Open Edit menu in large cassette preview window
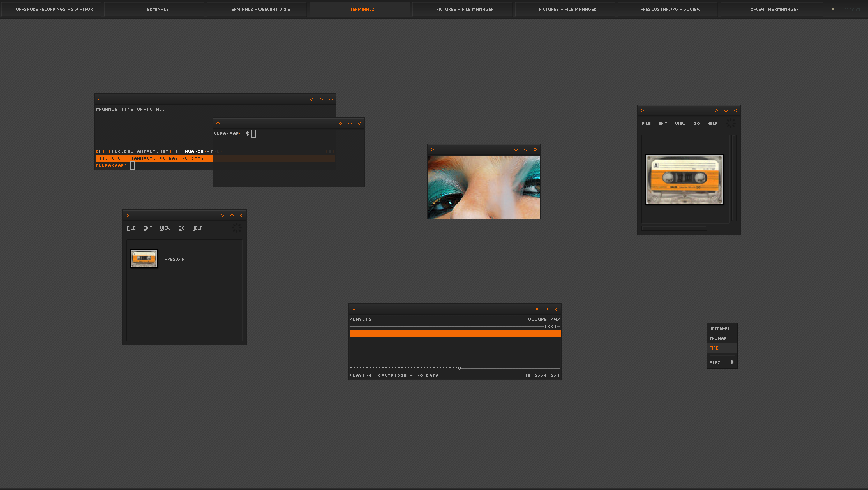 662,123
